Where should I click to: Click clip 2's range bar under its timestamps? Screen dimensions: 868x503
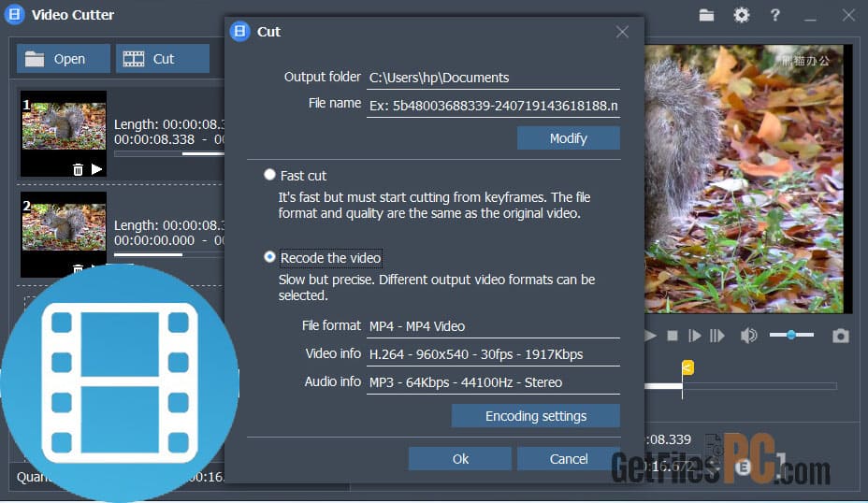[169, 254]
